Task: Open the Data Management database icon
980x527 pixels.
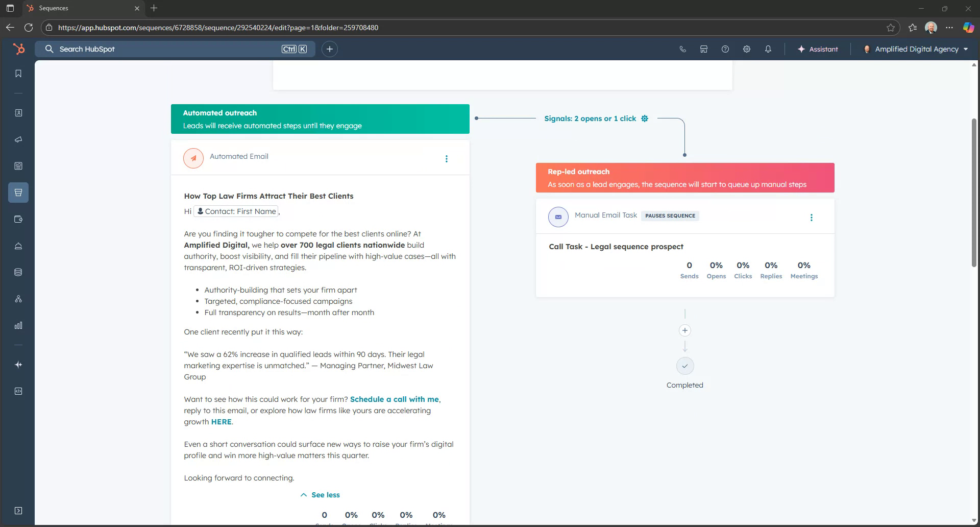Action: [x=18, y=272]
